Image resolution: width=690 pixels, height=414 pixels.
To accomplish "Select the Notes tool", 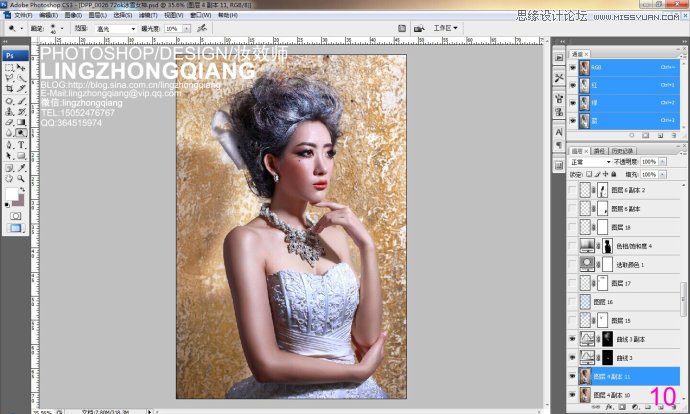I will [9, 168].
